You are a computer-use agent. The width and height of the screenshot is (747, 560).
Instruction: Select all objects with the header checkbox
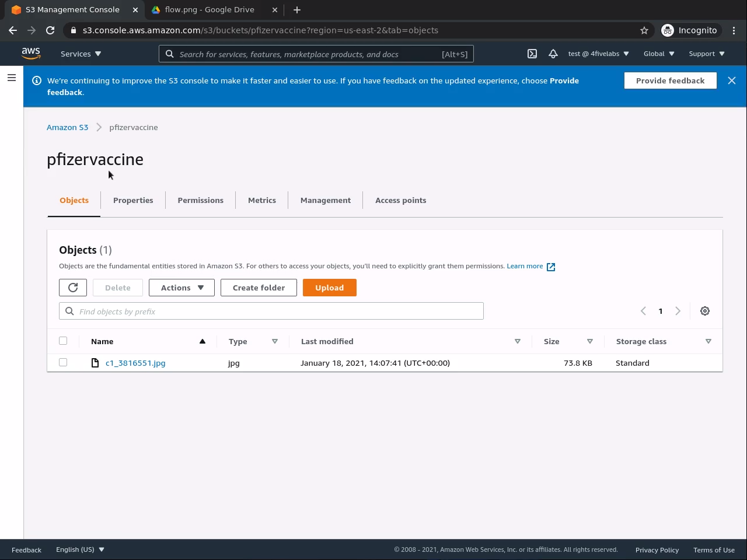63,341
